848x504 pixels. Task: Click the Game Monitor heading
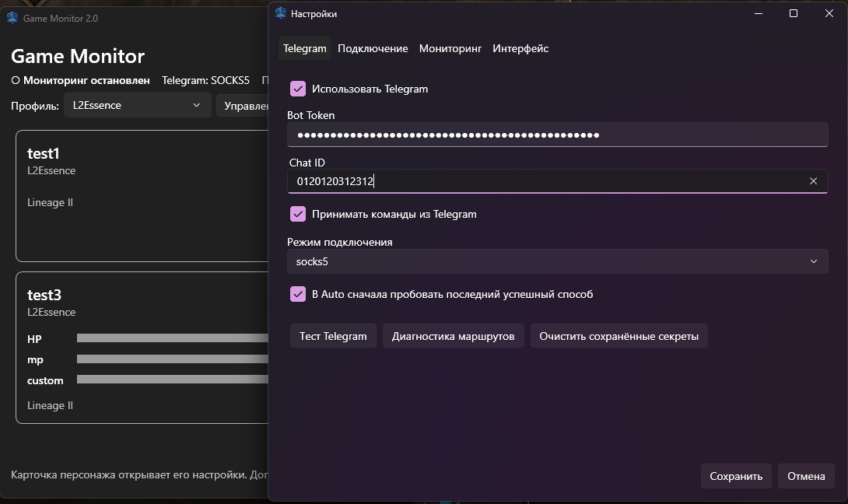(x=78, y=56)
